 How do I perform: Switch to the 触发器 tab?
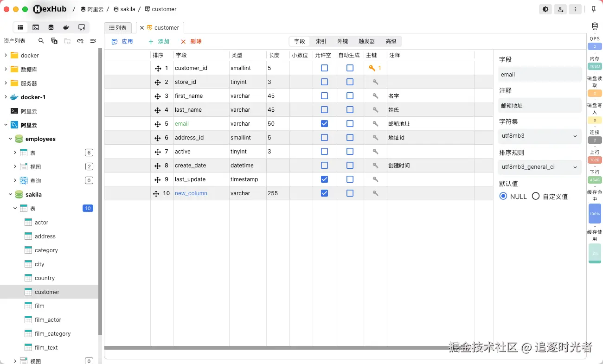click(366, 41)
